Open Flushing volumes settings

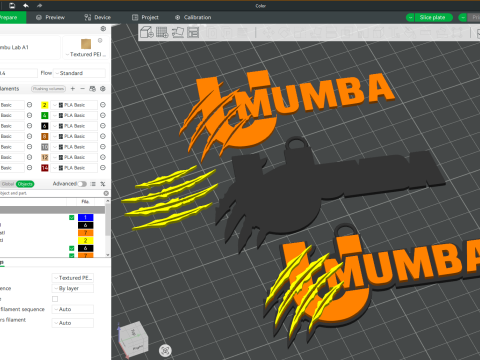click(x=48, y=89)
